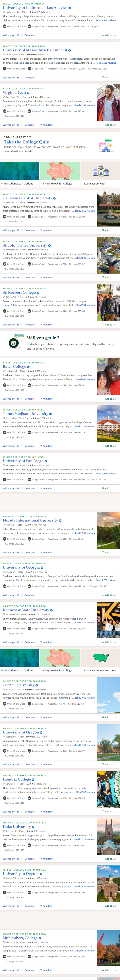The height and width of the screenshot is (980, 120).
Task: Click the verified badge beside University of California - Los Angeles
Action: click(x=70, y=8)
